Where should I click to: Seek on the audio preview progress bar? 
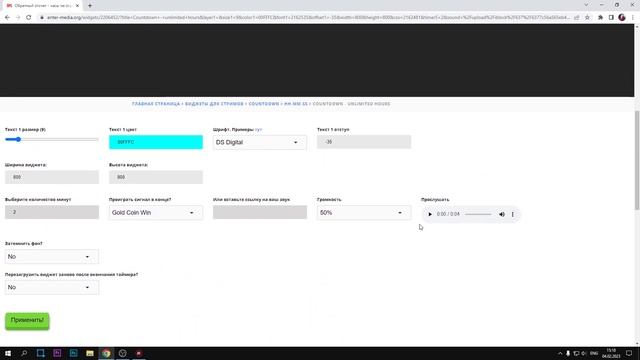click(478, 214)
